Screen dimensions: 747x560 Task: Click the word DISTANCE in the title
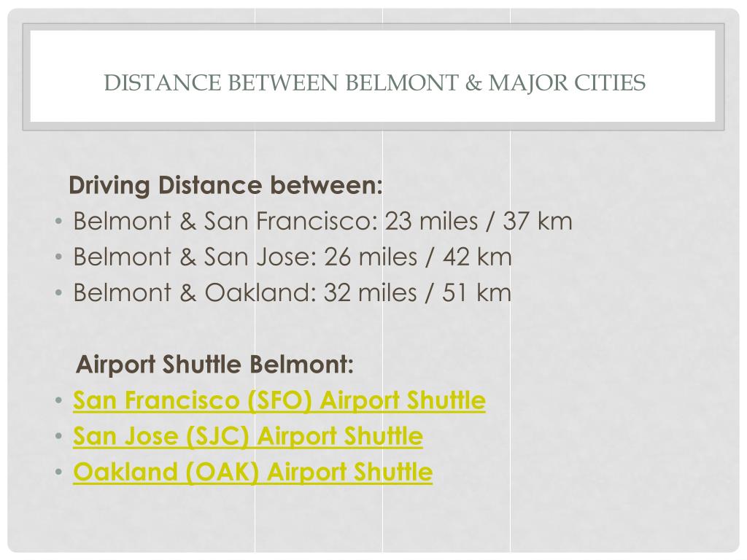point(163,82)
